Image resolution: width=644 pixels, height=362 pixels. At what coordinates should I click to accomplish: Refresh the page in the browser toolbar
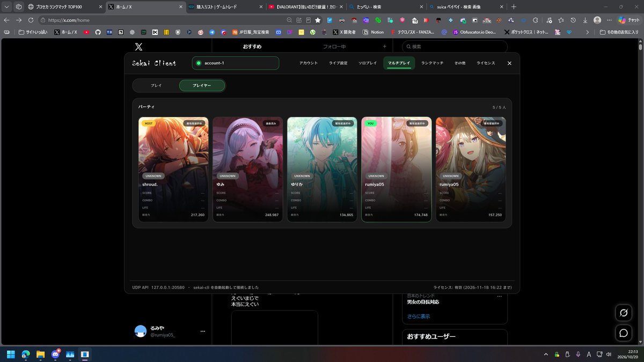pos(31,20)
